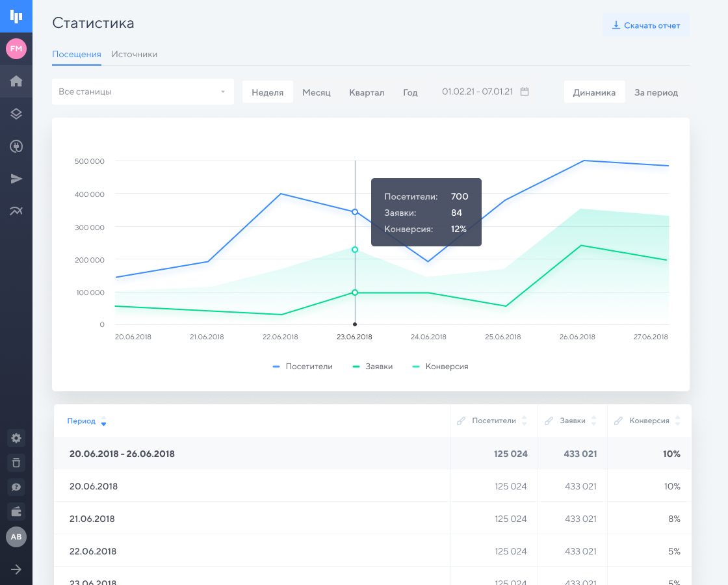Open the trend chart sidebar icon

(x=16, y=211)
